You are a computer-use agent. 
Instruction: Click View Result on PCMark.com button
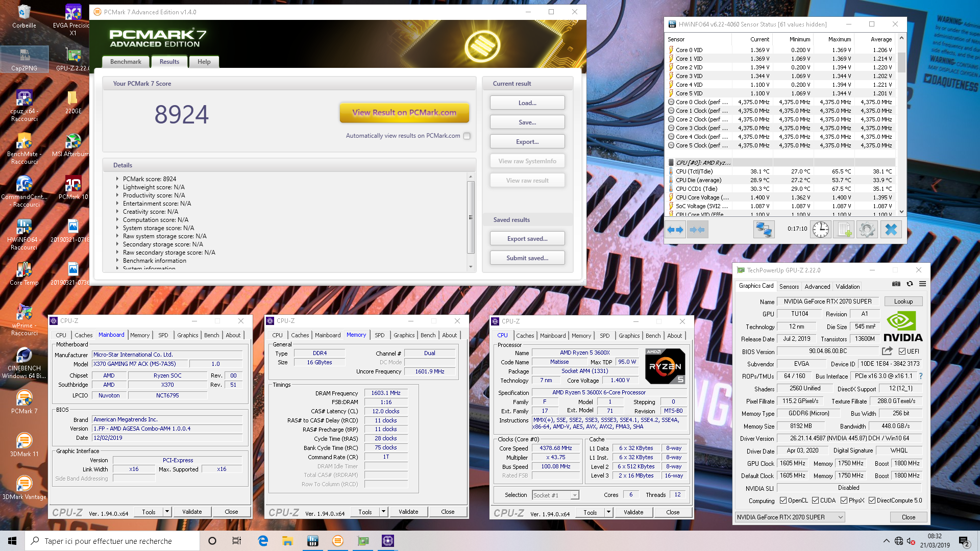click(x=404, y=112)
